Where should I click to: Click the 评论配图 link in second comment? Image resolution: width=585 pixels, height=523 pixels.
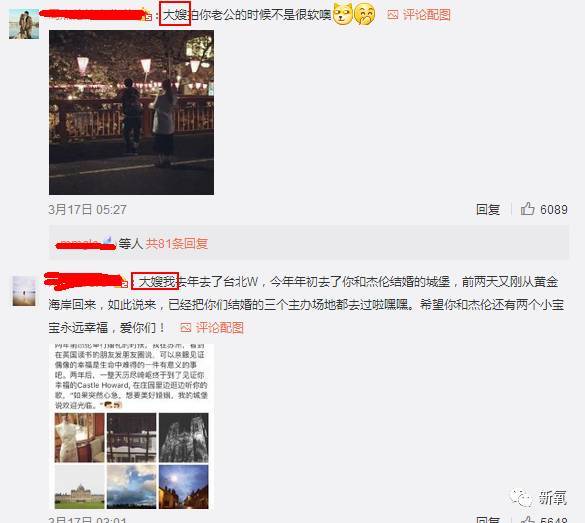[220, 328]
